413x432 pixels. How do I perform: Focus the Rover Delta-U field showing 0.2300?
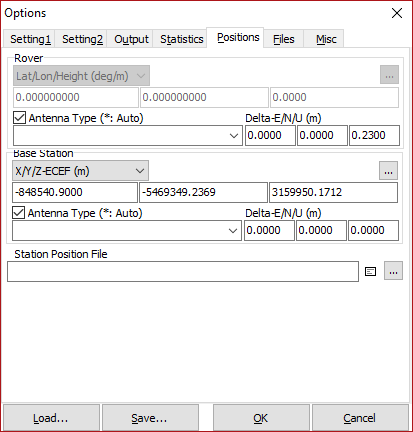click(374, 135)
